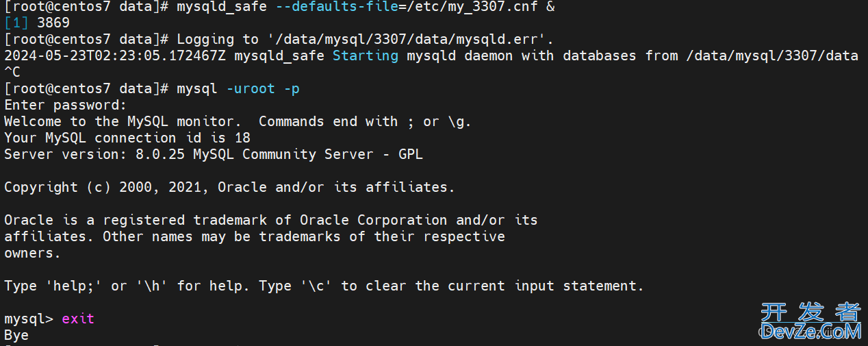Click 'Welcome to the MySQL monitor' line

pos(238,121)
